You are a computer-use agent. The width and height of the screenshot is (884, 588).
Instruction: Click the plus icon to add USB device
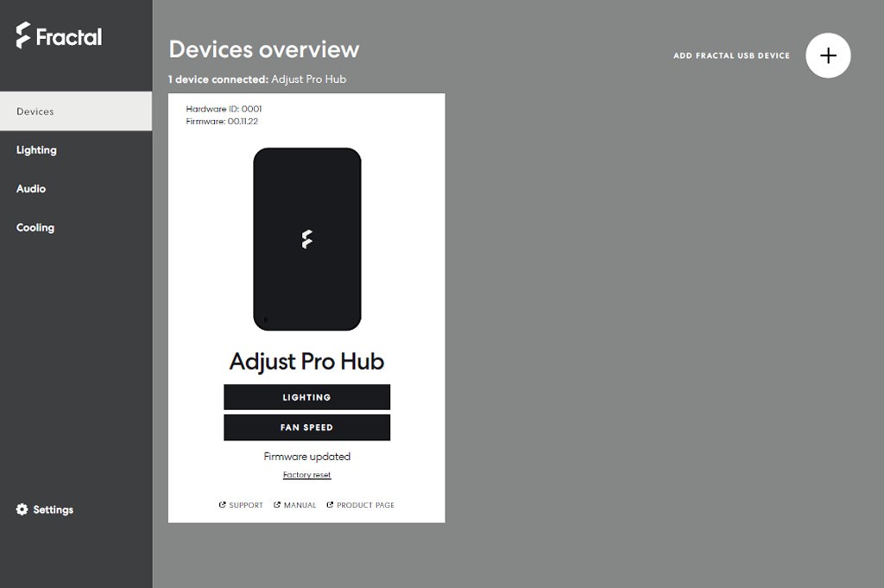point(828,55)
